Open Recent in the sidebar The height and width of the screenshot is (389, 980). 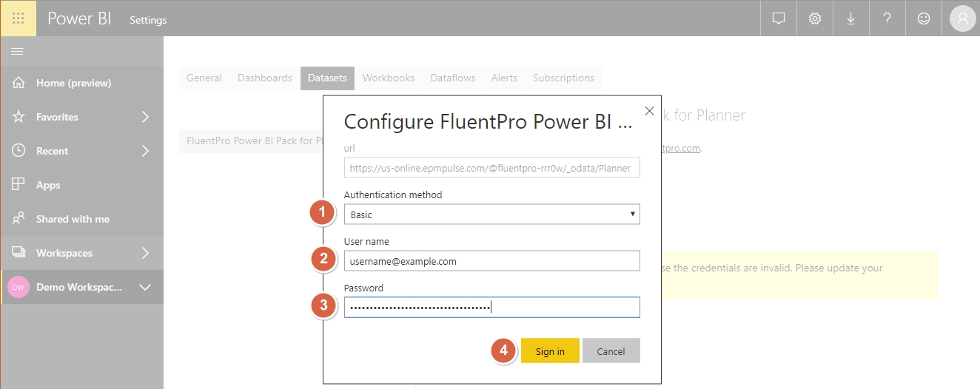pyautogui.click(x=81, y=151)
